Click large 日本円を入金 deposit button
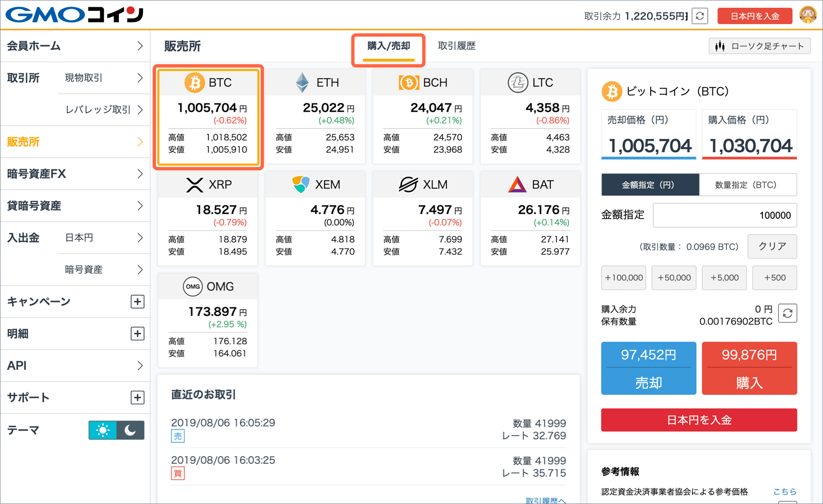This screenshot has height=504, width=823. coord(699,420)
